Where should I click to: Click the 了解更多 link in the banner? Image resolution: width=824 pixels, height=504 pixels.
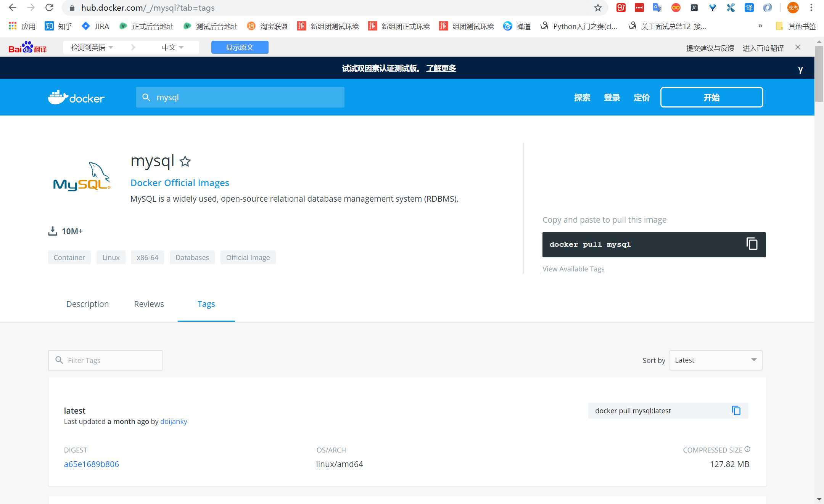(x=441, y=68)
